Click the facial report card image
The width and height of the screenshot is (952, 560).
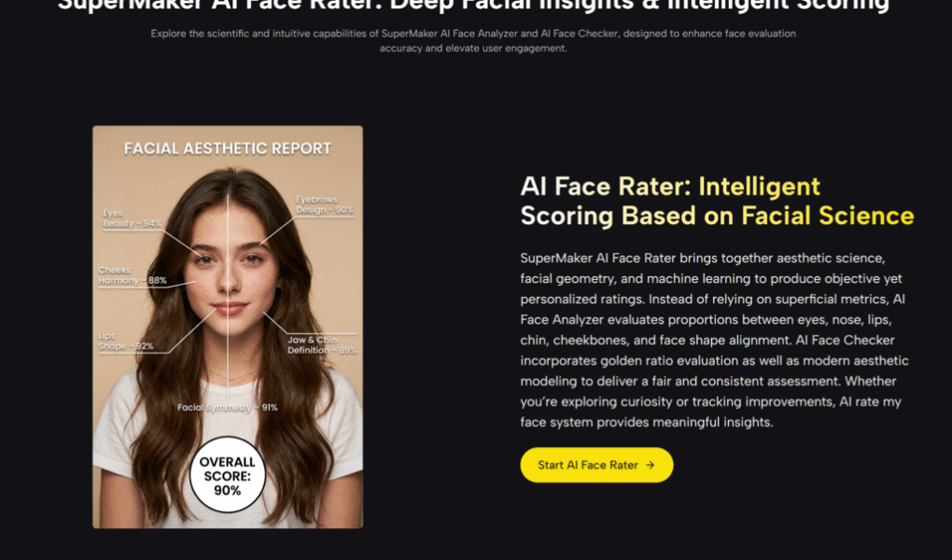(x=227, y=327)
